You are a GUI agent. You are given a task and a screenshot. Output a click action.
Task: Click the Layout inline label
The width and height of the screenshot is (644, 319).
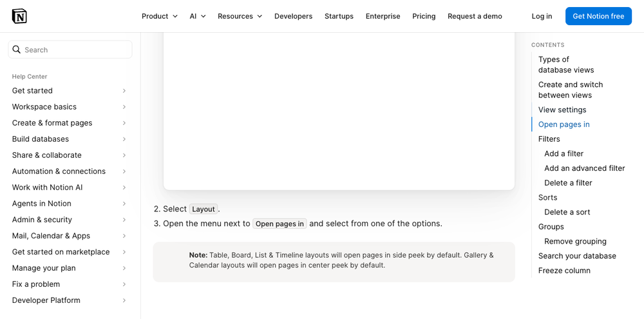[204, 209]
